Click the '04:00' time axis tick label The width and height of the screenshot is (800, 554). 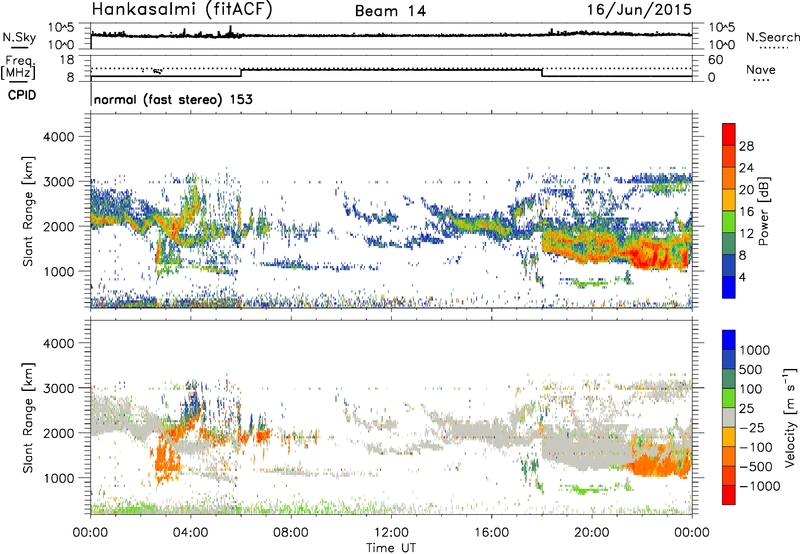pos(190,533)
